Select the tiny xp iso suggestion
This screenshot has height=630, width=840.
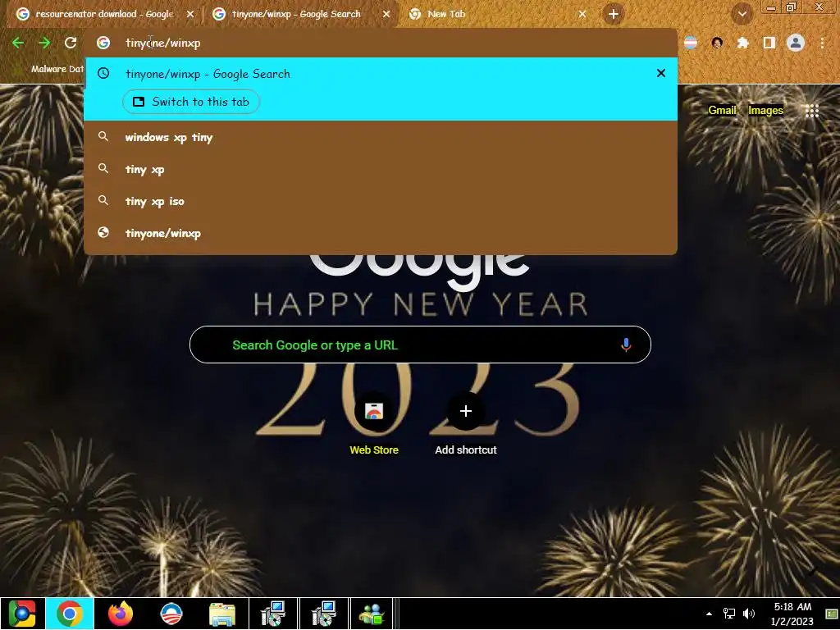tap(381, 202)
